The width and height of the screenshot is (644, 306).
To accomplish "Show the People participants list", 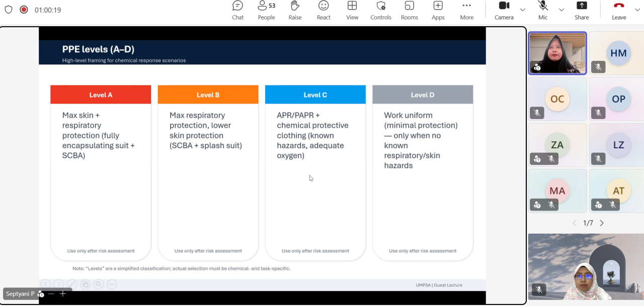I will coord(266,11).
